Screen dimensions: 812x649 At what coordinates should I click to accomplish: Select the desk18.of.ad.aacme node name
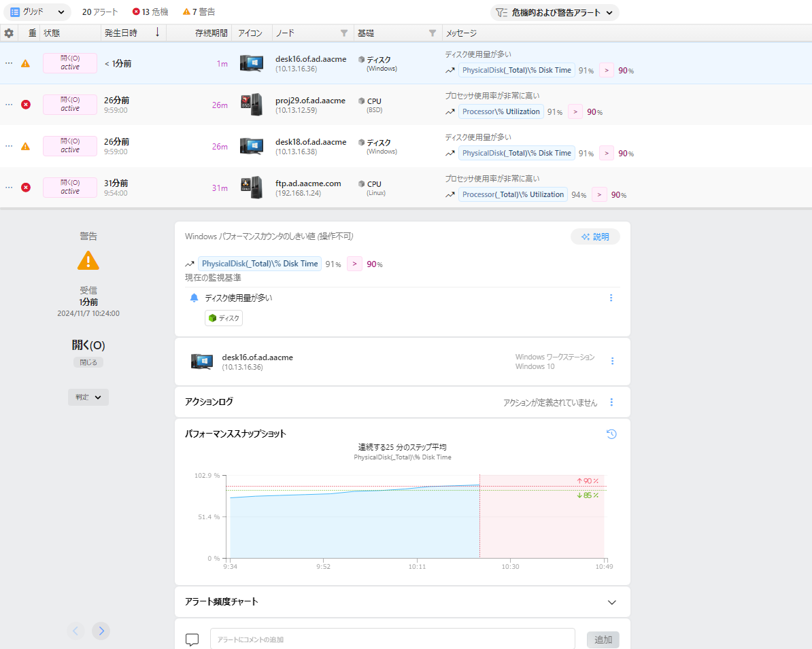tap(311, 142)
